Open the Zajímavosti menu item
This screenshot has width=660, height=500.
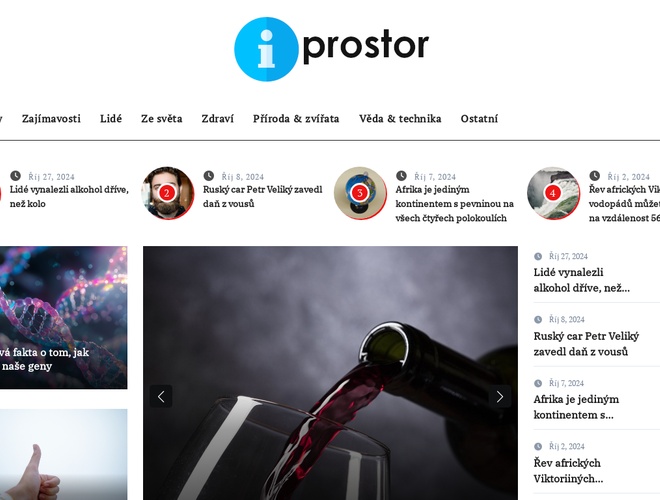click(x=51, y=119)
